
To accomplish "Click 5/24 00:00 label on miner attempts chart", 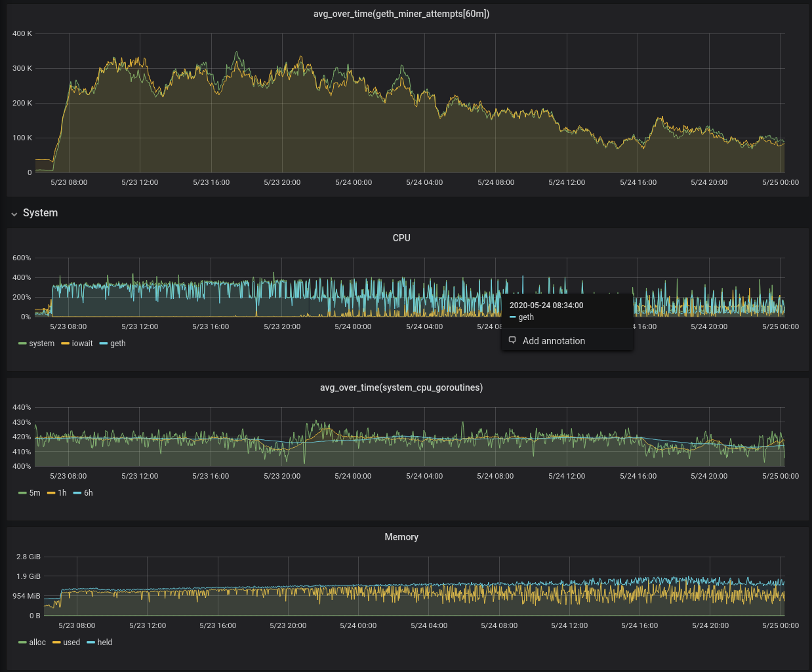I will tap(354, 182).
